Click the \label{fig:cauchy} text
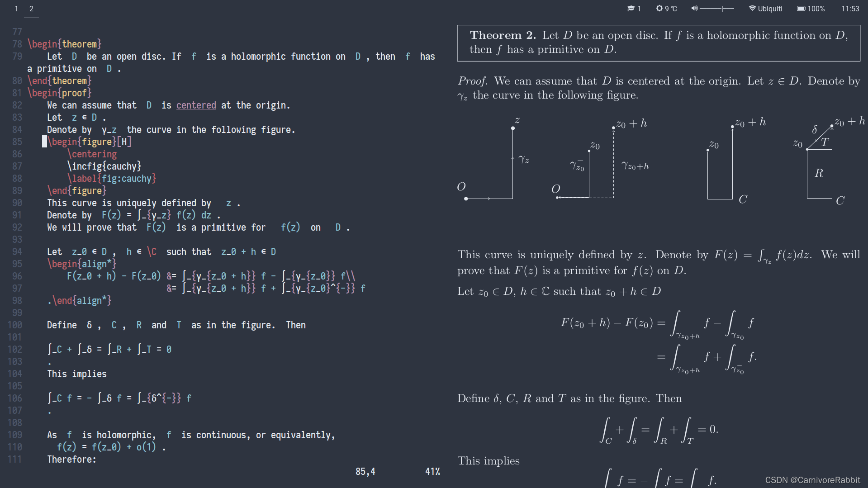868x488 pixels. tap(111, 178)
